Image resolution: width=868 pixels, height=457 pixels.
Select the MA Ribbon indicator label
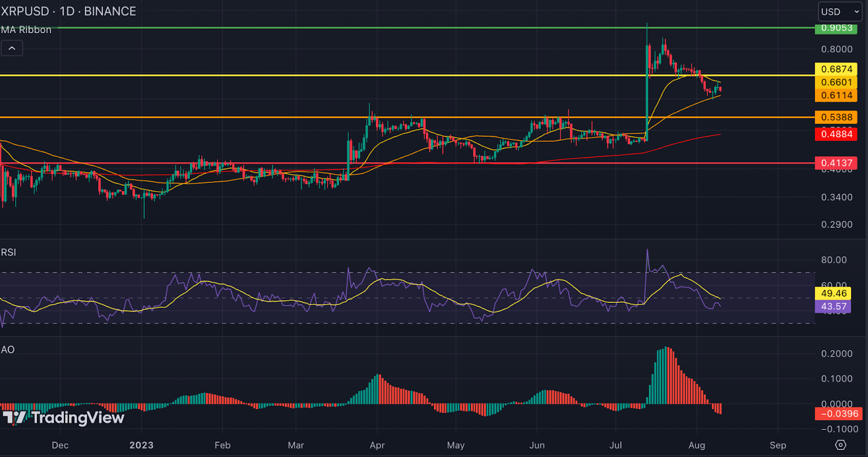26,30
